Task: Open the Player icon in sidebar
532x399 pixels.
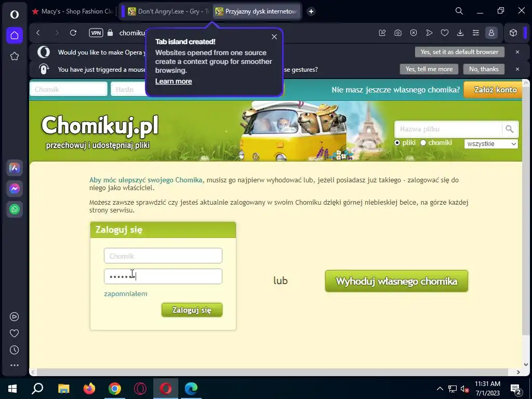Action: coord(14,316)
